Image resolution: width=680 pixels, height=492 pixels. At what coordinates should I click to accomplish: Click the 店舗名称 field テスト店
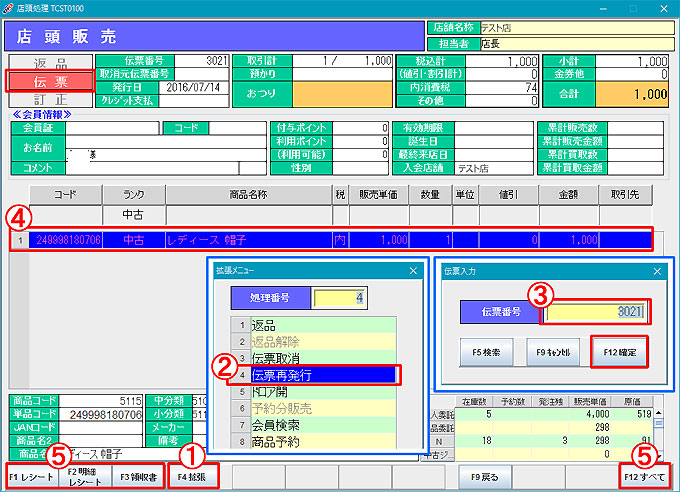click(x=577, y=28)
